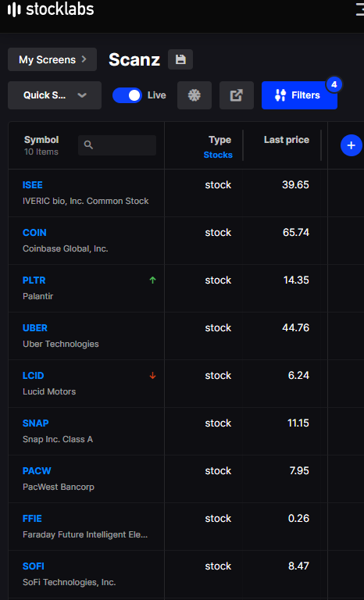Viewport: 364px width, 600px height.
Task: Click the snowflake freeze icon button
Action: [194, 95]
